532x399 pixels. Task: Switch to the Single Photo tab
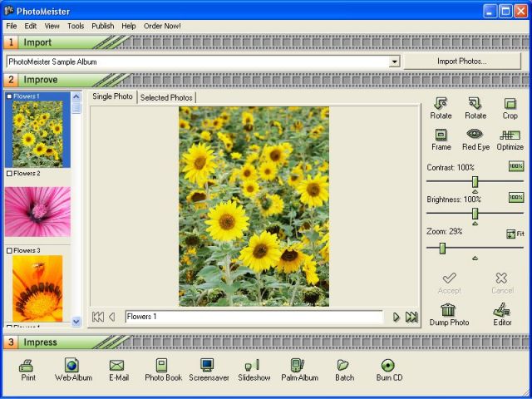(x=113, y=96)
